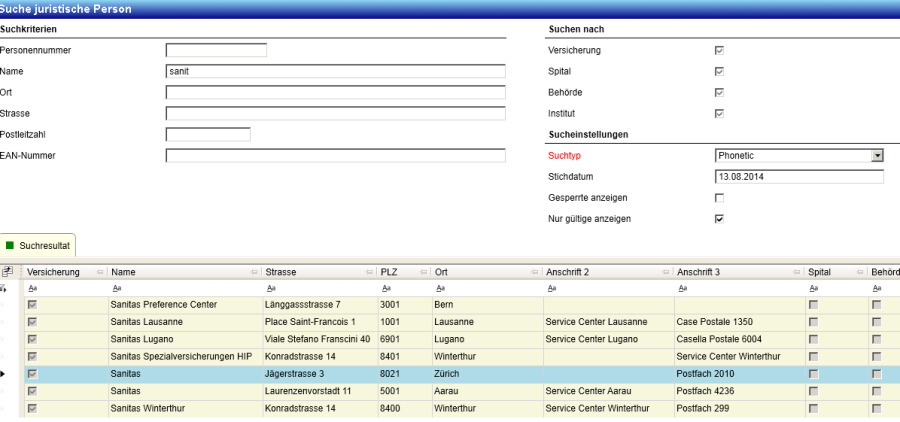Focus the Personennummer input field
Image resolution: width=900 pixels, height=422 pixels.
(x=216, y=50)
